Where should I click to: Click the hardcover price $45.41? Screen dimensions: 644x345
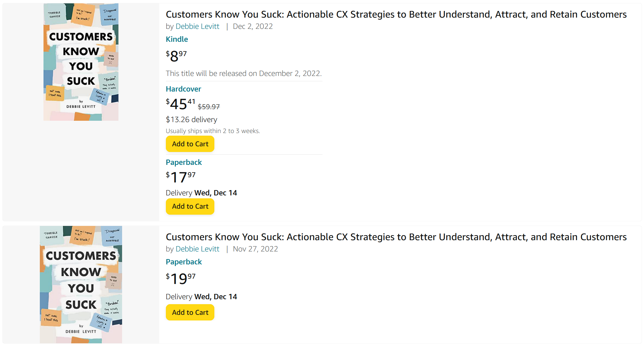point(180,104)
